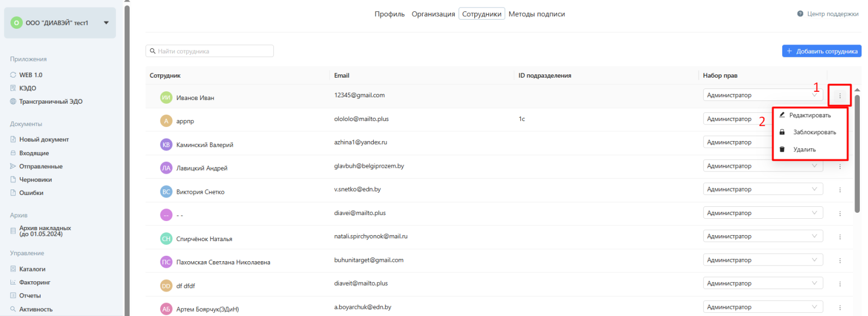The image size is (868, 316).
Task: Switch to the Организация tab
Action: pos(433,14)
